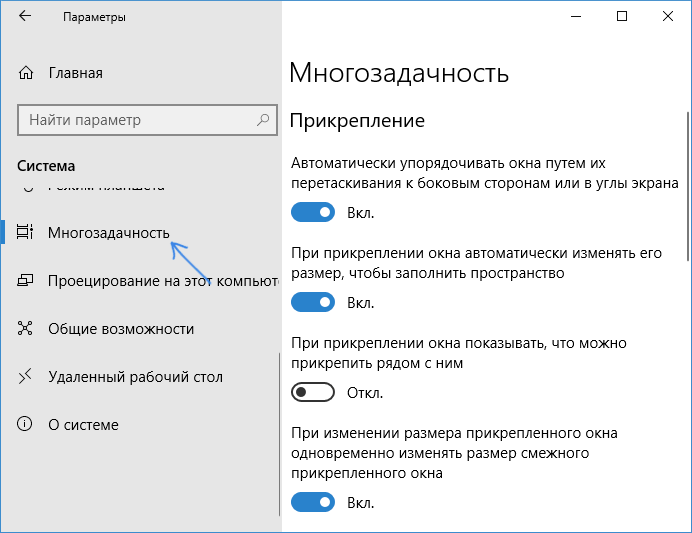Disable automatic window arrangement toggle
This screenshot has width=692, height=533.
313,212
